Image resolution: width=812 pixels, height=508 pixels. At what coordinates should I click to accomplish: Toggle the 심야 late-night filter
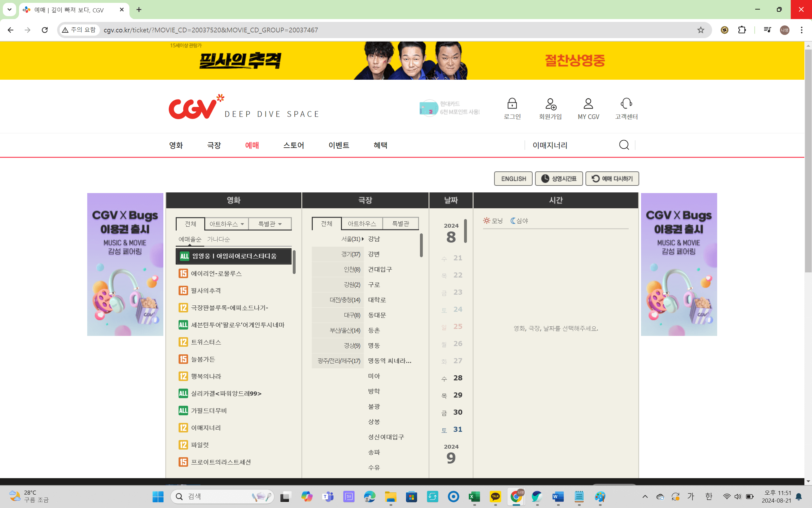click(519, 221)
